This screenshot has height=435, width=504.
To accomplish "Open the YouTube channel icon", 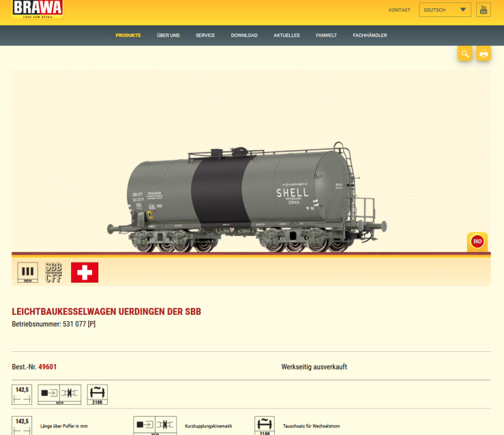I will (483, 10).
